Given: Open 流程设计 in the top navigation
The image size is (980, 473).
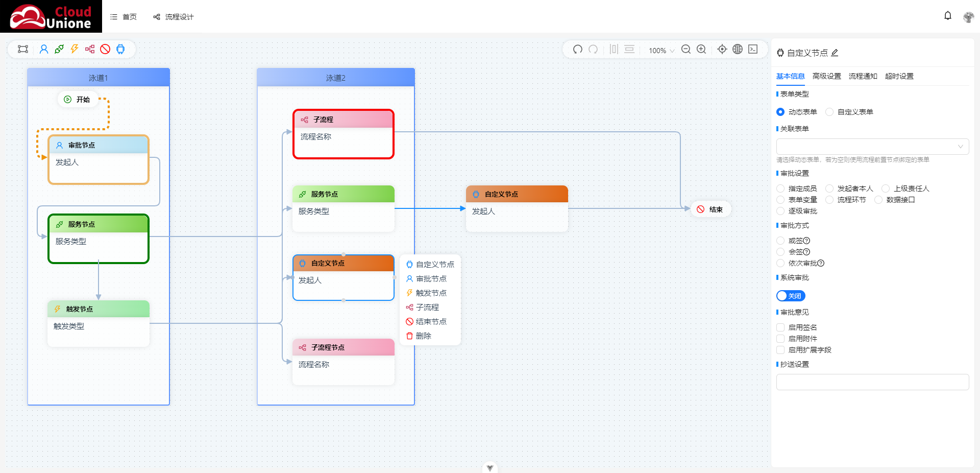Looking at the screenshot, I should pyautogui.click(x=174, y=17).
